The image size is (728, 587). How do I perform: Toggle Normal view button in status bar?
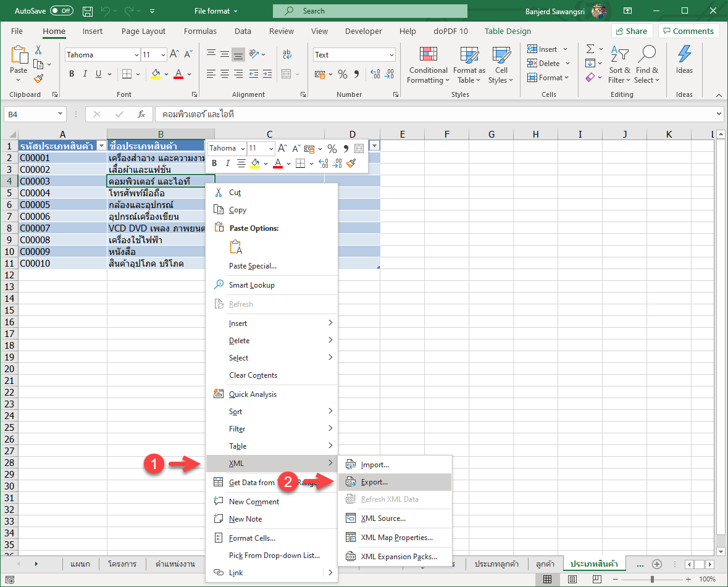[x=548, y=579]
